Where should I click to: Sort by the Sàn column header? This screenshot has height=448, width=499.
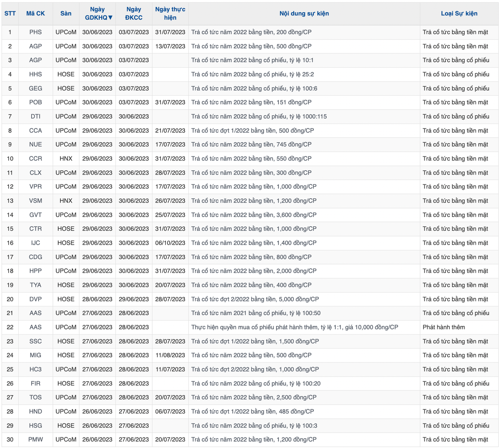pos(66,14)
